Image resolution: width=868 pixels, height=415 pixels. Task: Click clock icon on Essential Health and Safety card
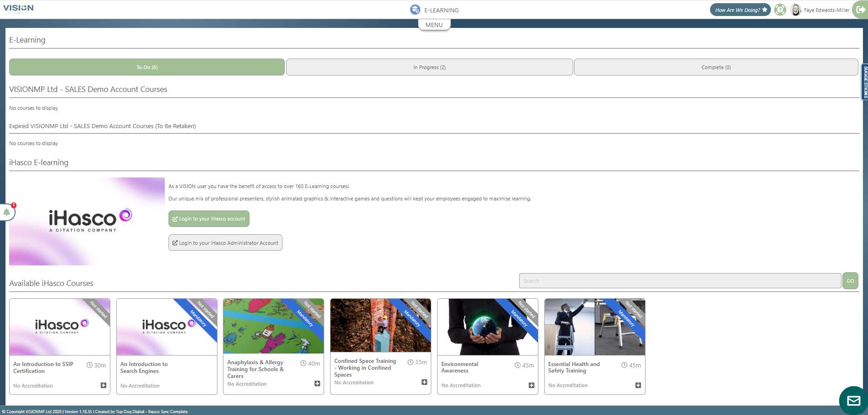click(x=624, y=365)
